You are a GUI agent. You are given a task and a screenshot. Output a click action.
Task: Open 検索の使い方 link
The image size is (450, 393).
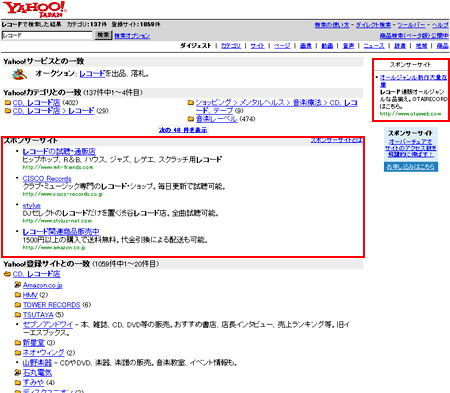(332, 25)
